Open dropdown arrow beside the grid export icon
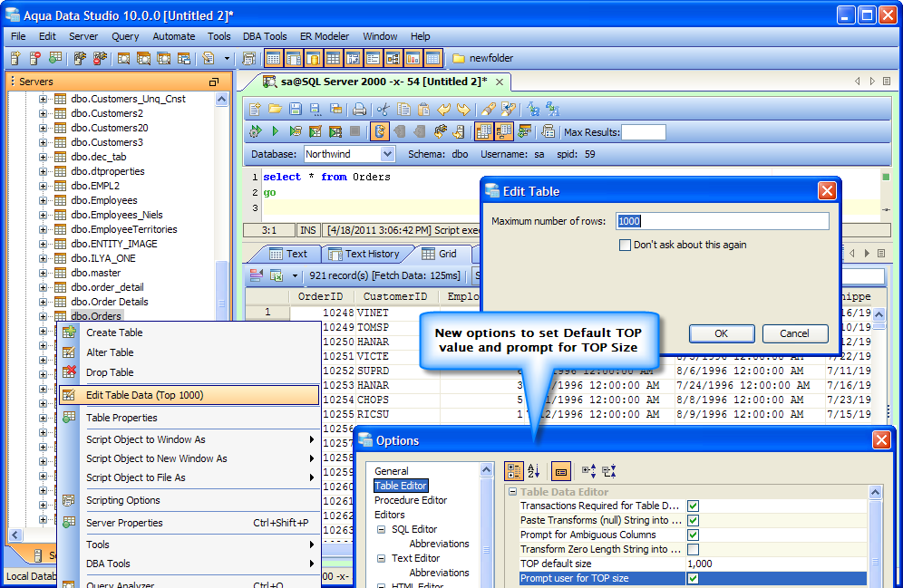903x588 pixels. pos(295,275)
